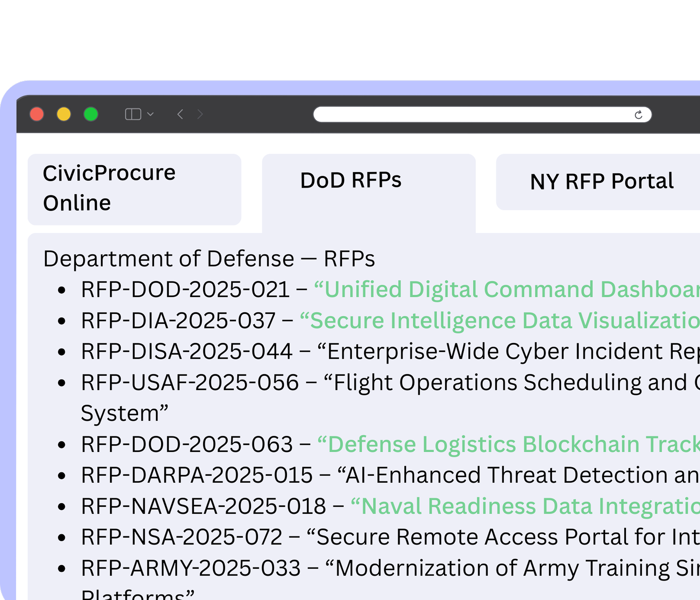This screenshot has width=700, height=600.
Task: Close the window with the red button
Action: (x=37, y=114)
